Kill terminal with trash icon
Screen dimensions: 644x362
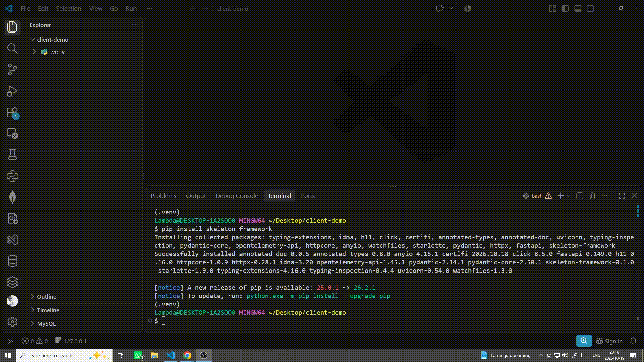[592, 196]
